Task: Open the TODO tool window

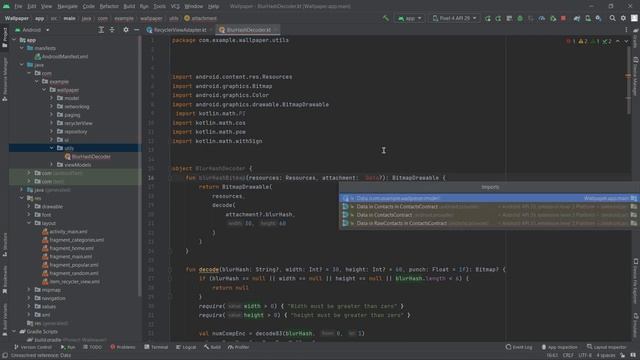Action: point(92,347)
